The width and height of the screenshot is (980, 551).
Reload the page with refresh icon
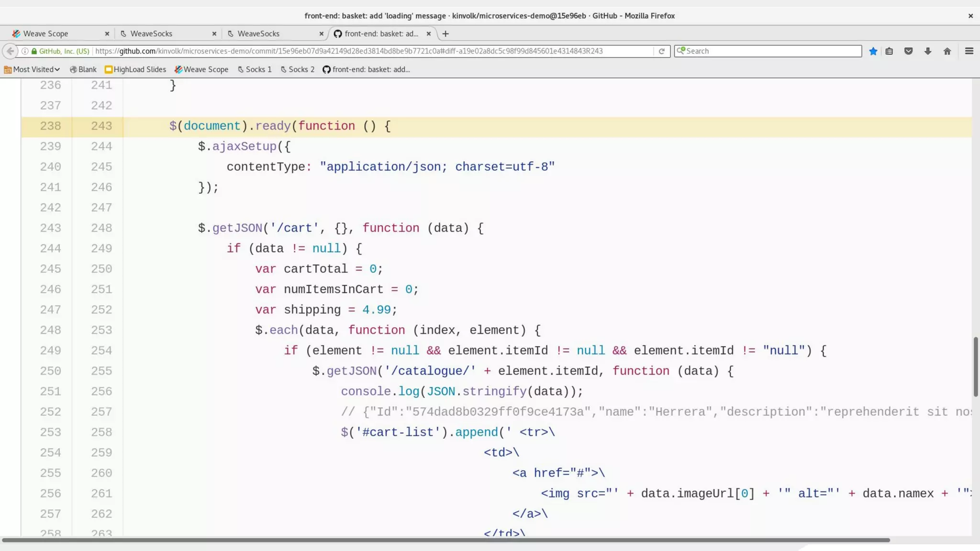661,51
